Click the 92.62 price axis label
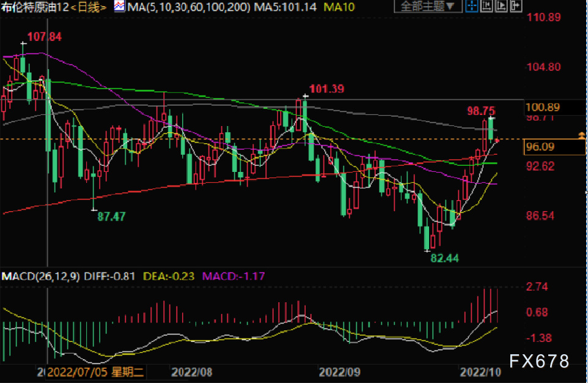The image size is (588, 383). click(x=540, y=166)
